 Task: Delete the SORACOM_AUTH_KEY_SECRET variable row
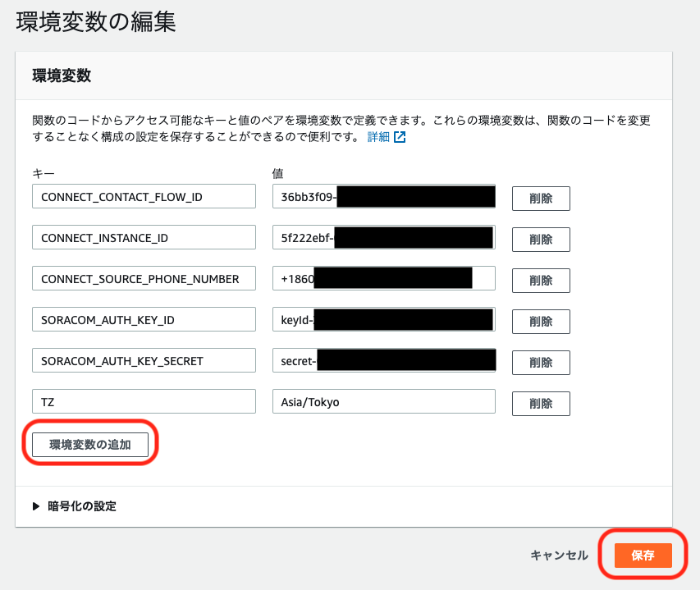[x=541, y=363]
